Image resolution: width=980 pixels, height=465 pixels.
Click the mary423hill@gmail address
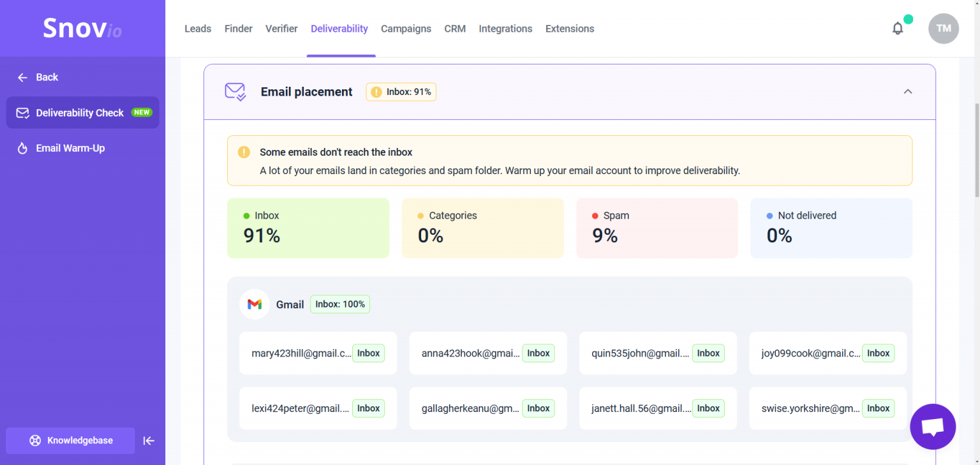[x=301, y=353]
